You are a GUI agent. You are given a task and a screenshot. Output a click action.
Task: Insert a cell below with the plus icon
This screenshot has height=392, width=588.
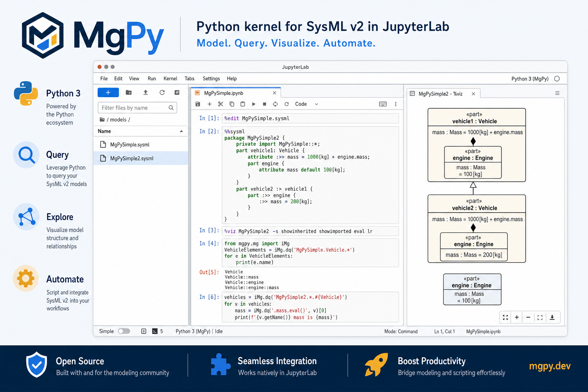tap(209, 104)
